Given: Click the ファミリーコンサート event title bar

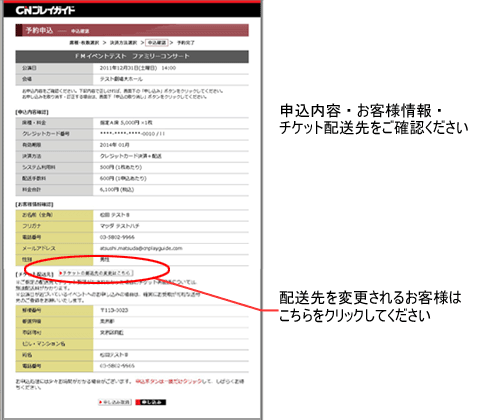Looking at the screenshot, I should tap(132, 56).
